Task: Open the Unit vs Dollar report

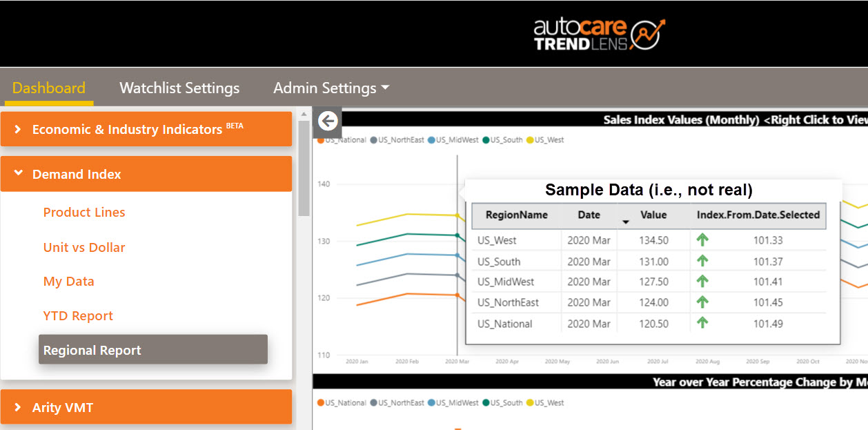Action: pos(84,247)
